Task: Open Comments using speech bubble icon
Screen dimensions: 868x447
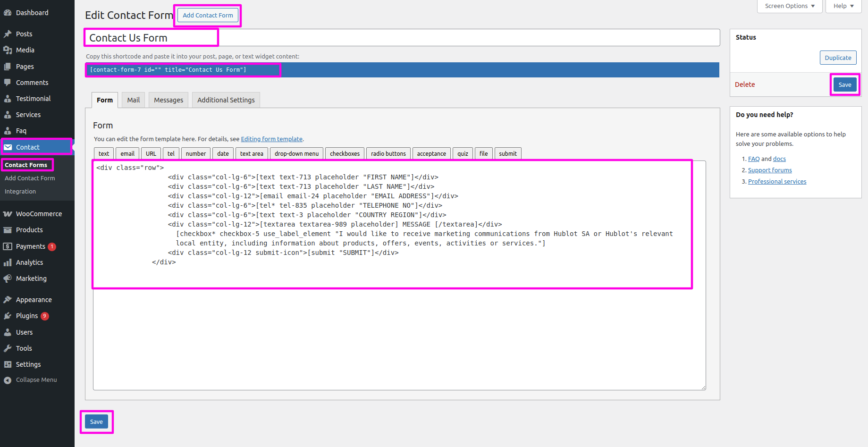Action: (x=8, y=83)
